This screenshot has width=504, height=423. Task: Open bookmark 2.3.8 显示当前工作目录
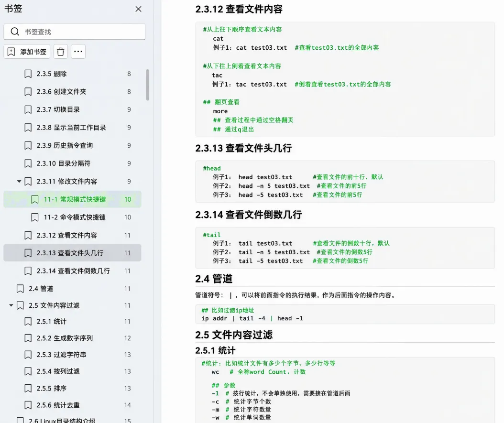[x=73, y=128]
